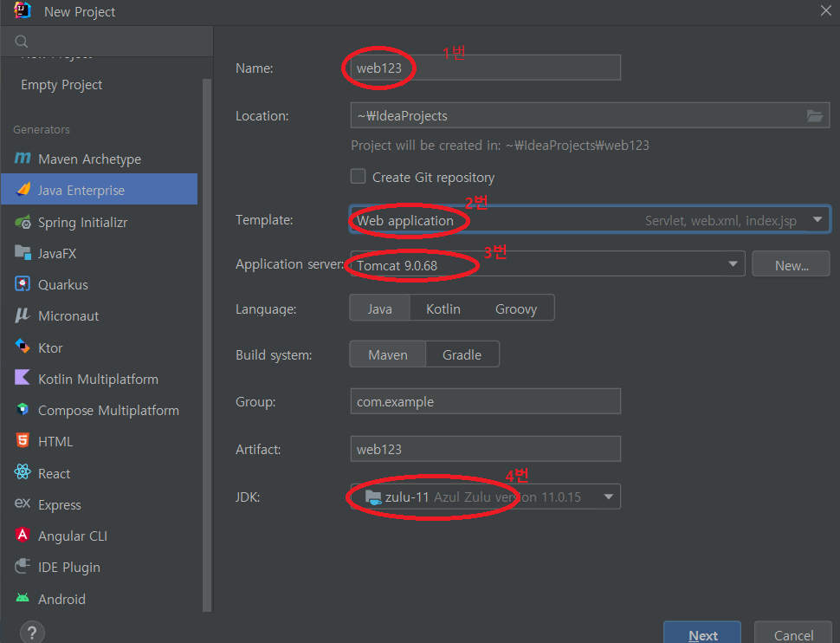Click the Spring Initializr leaf icon
Image resolution: width=840 pixels, height=643 pixels.
(x=23, y=222)
